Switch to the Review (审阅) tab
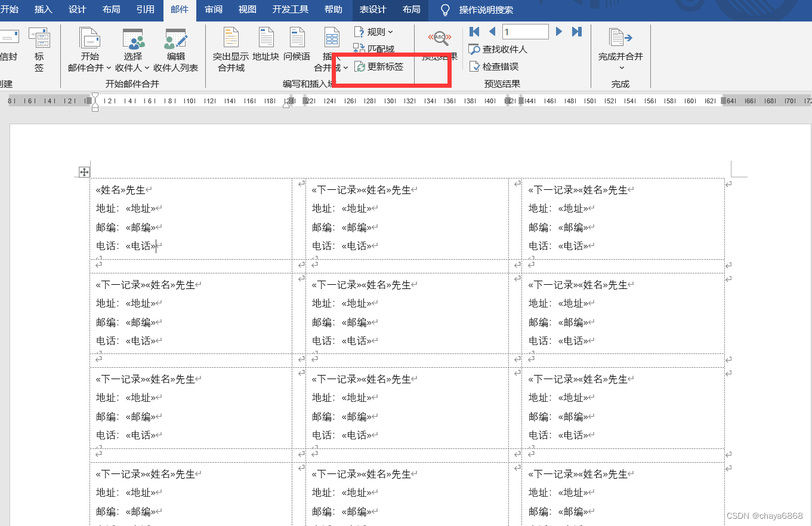This screenshot has height=526, width=812. coord(214,10)
